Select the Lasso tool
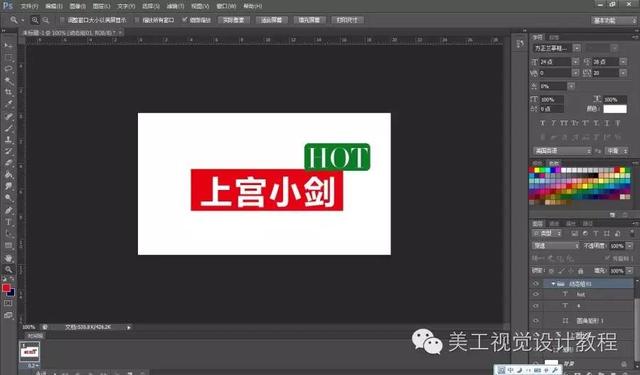The height and width of the screenshot is (375, 640). point(8,69)
